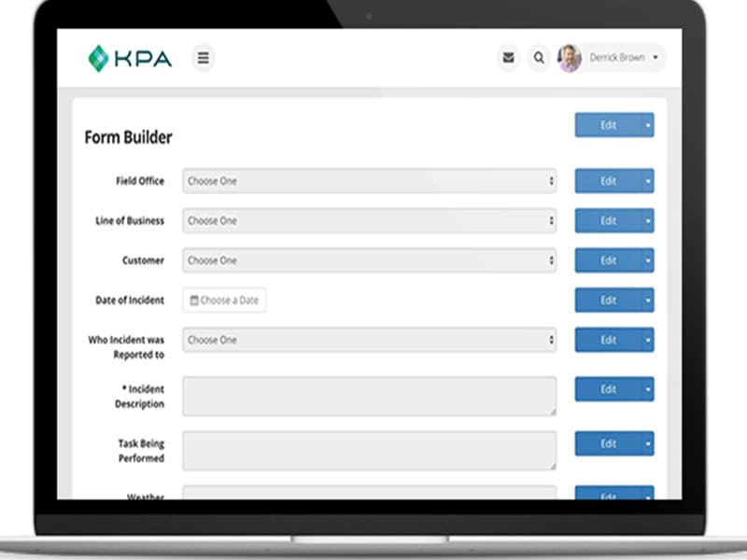Expand Edit arrow for Line of Business row
Image resolution: width=747 pixels, height=560 pixels.
point(648,220)
